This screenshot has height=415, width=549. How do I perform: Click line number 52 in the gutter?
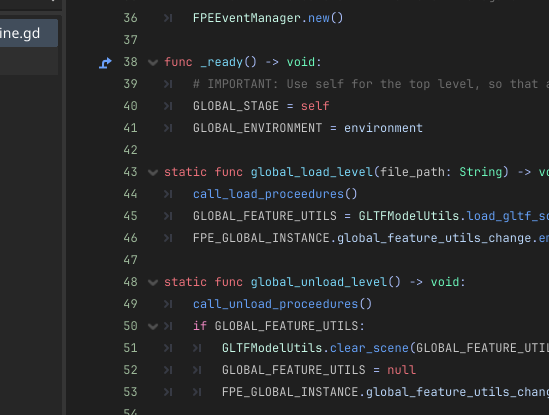(130, 370)
